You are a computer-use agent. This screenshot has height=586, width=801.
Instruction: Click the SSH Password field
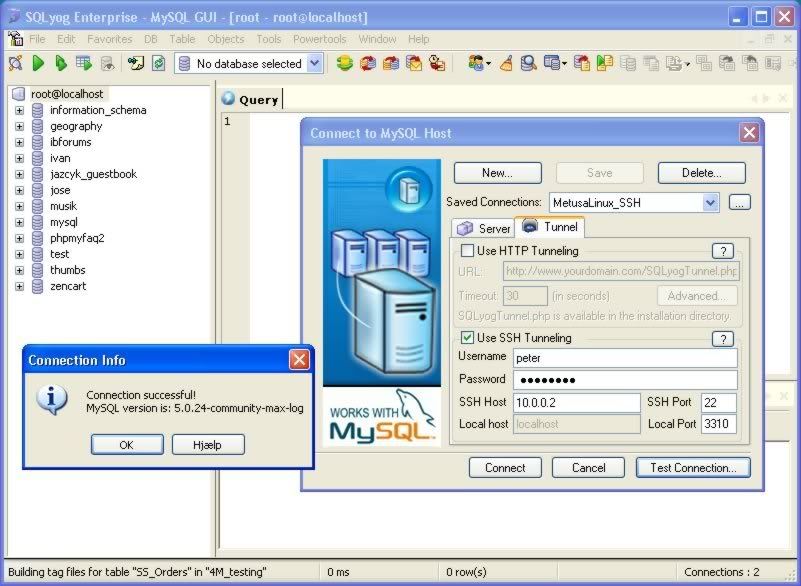625,380
